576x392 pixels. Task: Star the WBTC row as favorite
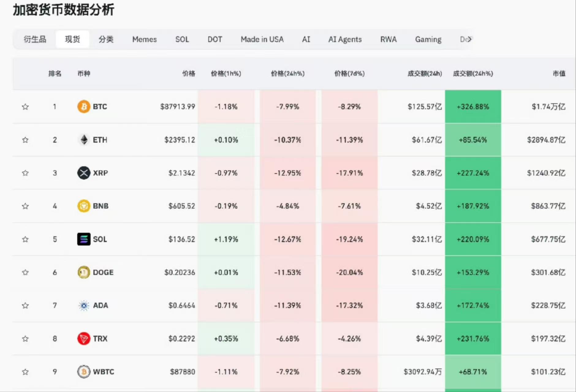pyautogui.click(x=25, y=372)
